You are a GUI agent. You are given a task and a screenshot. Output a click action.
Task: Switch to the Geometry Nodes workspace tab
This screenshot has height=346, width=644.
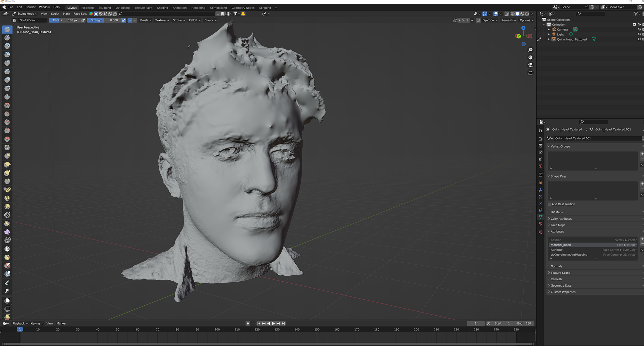point(243,8)
